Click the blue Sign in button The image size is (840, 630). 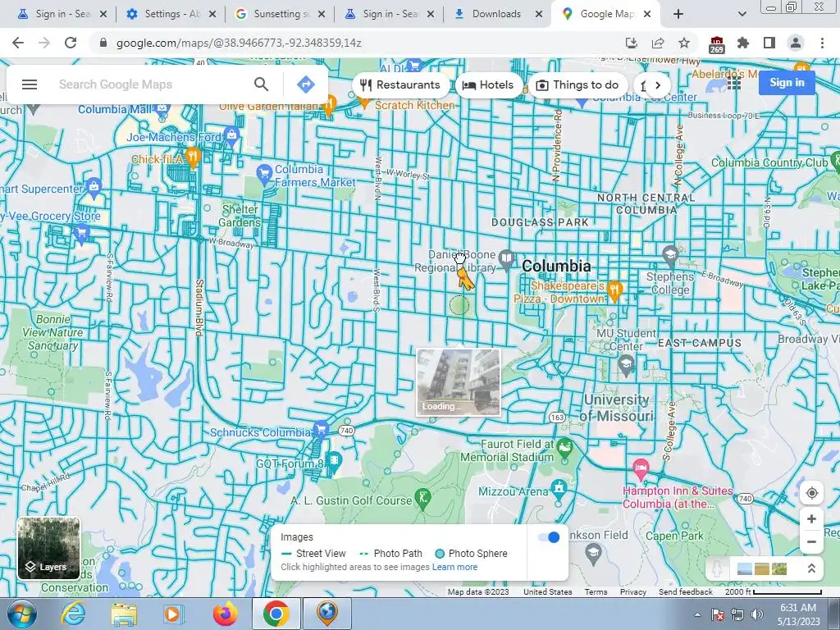(x=787, y=82)
